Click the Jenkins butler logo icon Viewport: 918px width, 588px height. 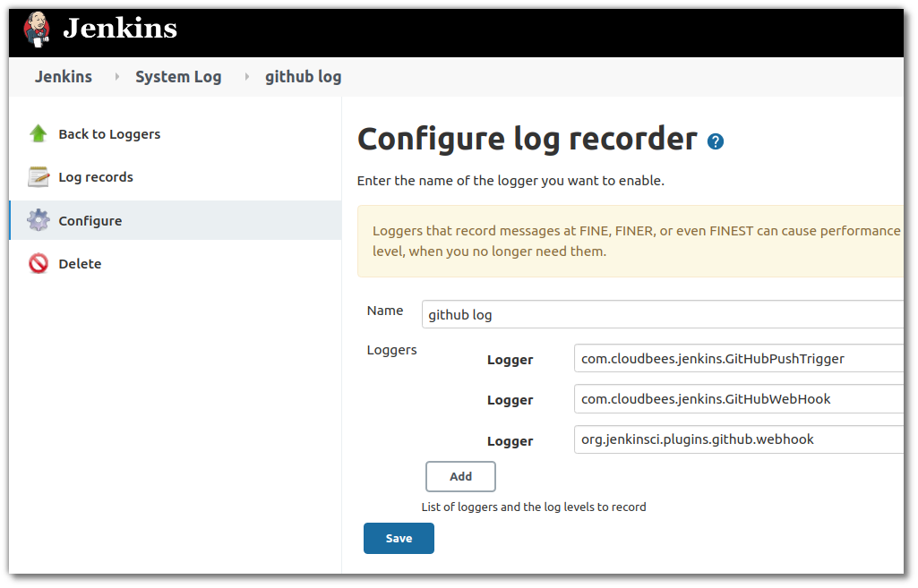[37, 29]
